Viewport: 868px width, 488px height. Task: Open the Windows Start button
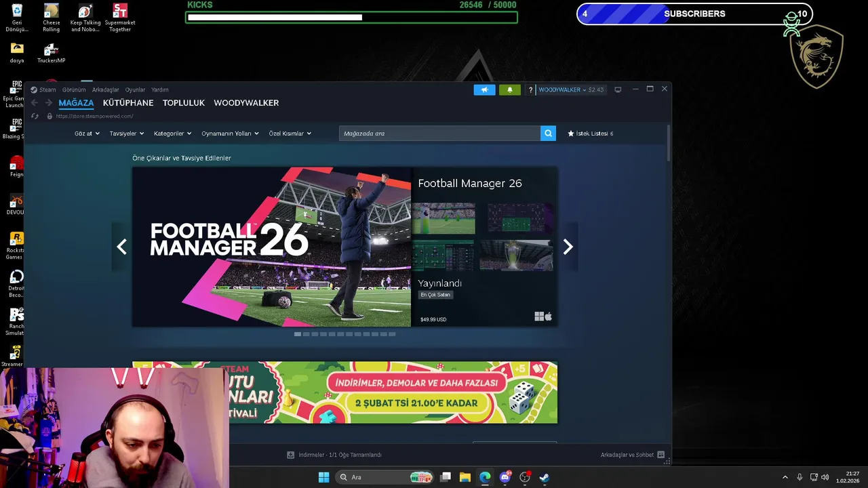coord(324,477)
